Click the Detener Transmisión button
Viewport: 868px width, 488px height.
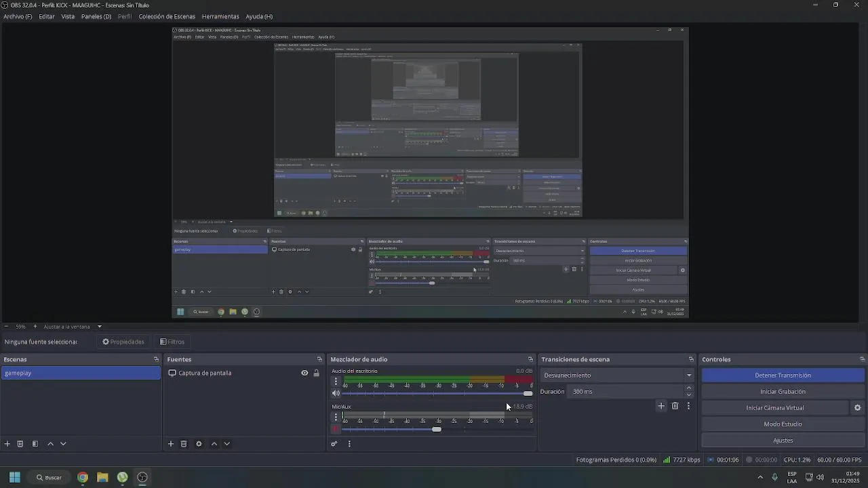783,375
